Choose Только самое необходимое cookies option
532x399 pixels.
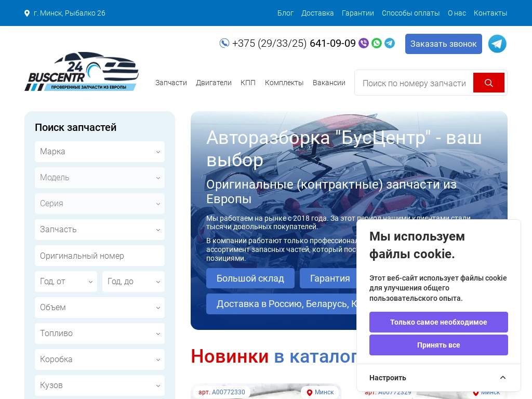(438, 322)
